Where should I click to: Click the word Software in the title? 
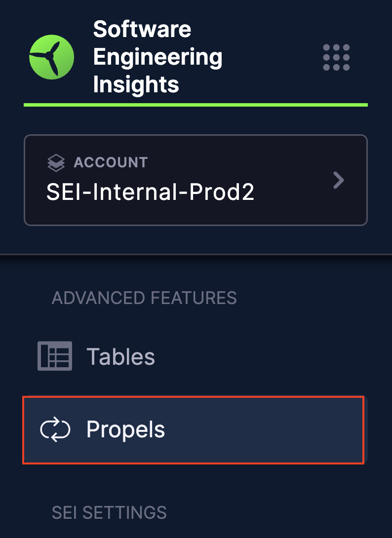142,30
